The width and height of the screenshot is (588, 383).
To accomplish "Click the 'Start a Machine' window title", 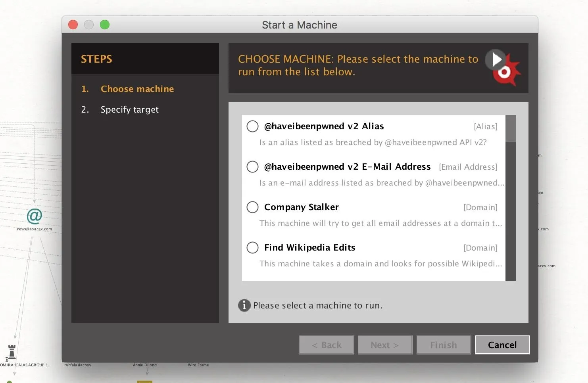I will pos(300,25).
